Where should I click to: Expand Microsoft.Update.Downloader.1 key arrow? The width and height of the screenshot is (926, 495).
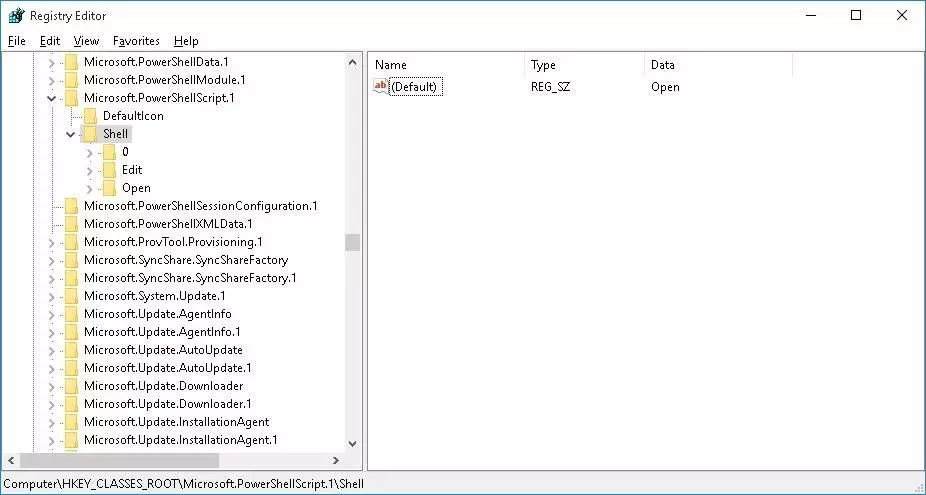51,405
